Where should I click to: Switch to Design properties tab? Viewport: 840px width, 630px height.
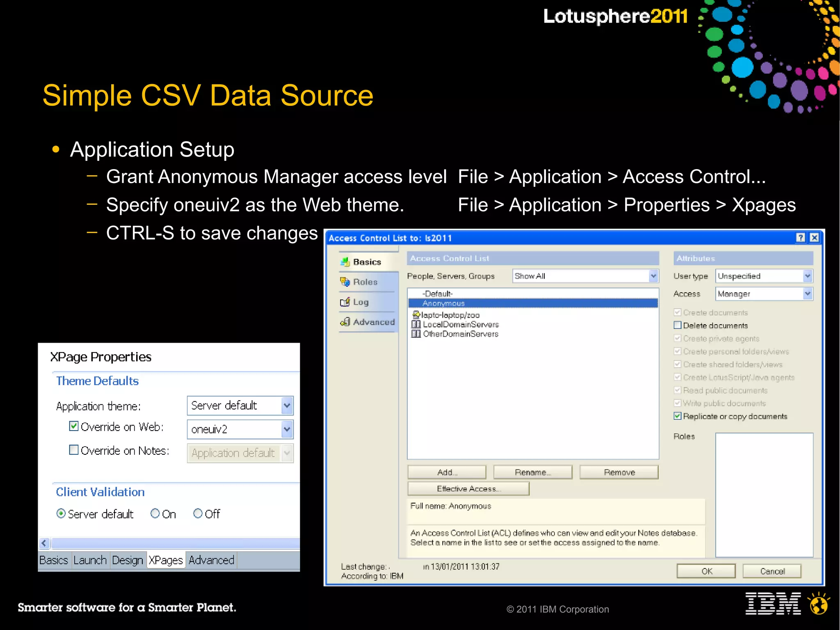(128, 560)
